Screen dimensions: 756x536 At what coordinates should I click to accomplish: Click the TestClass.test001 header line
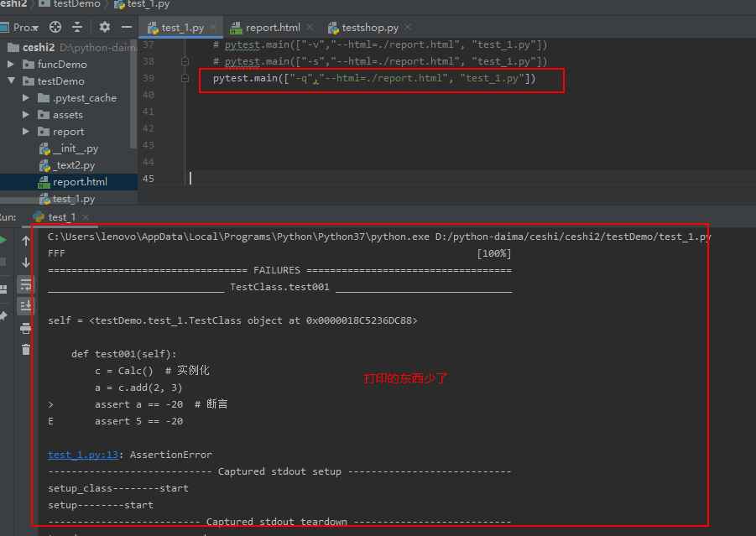coord(279,287)
